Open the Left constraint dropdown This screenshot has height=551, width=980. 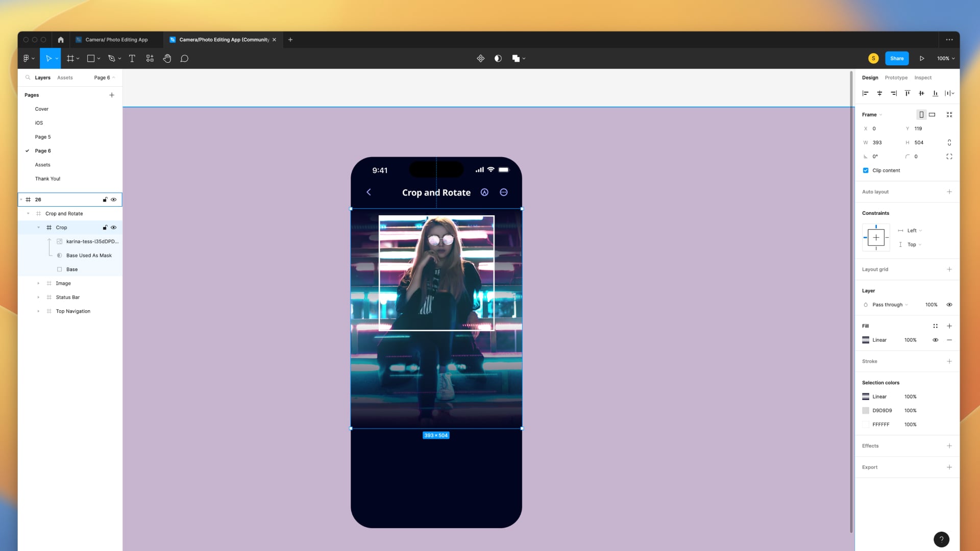tap(913, 231)
